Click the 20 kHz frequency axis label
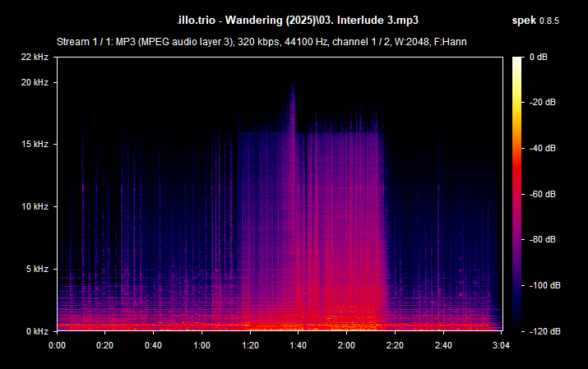 [35, 82]
